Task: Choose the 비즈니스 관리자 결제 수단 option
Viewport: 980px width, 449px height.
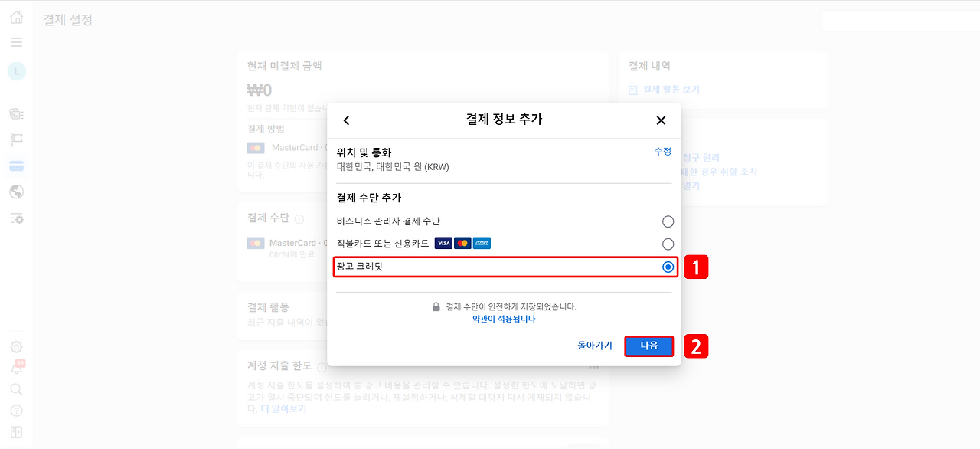Action: 667,221
